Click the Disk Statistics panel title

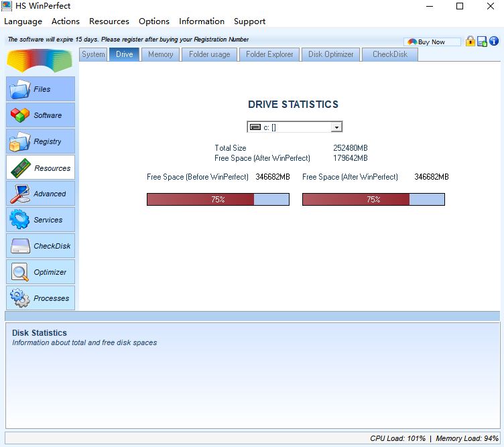tap(40, 332)
